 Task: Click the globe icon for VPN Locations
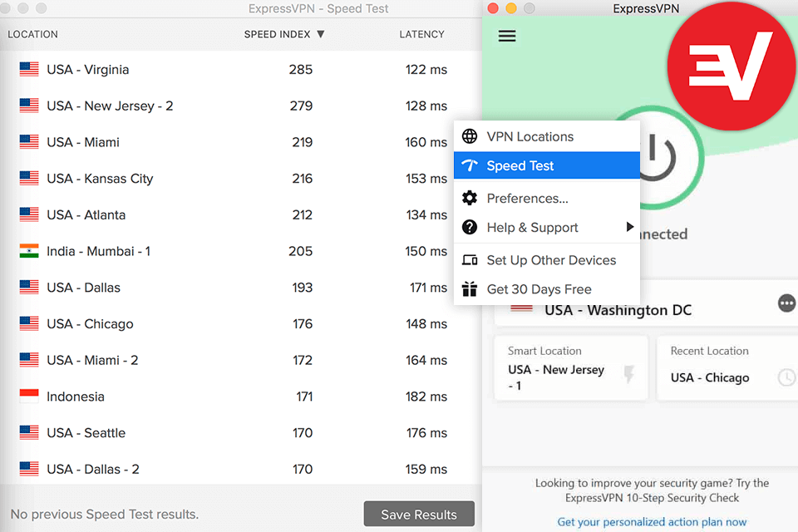pos(470,136)
